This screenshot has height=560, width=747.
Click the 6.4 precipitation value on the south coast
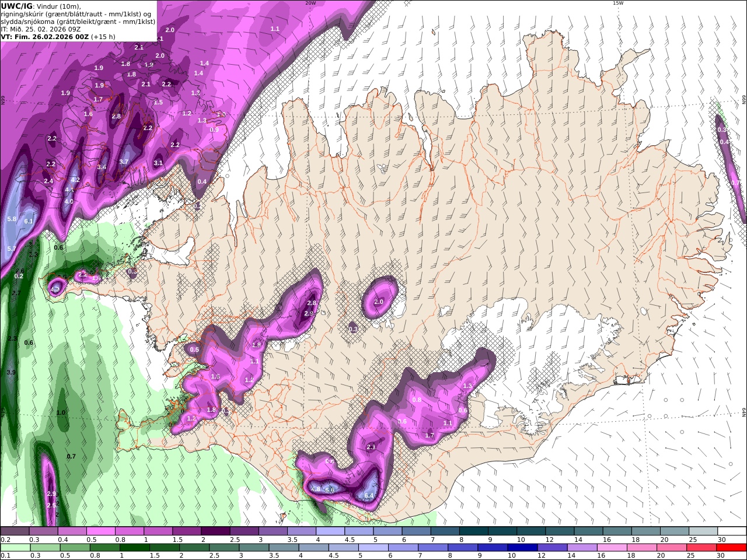368,496
